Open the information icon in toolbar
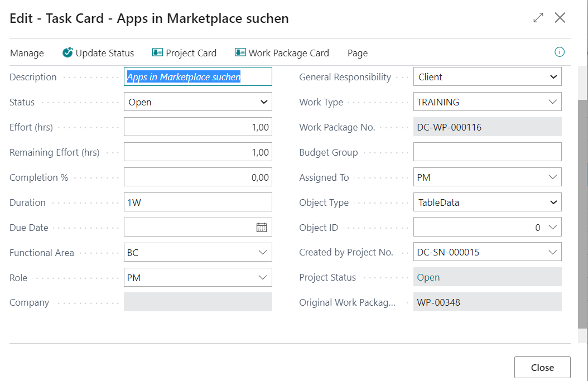The image size is (588, 381). point(560,52)
